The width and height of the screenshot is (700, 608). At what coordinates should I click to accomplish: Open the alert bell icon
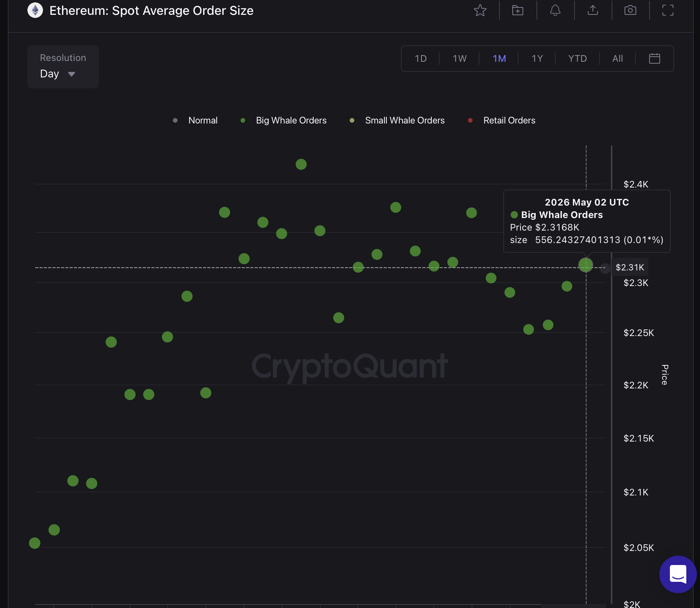tap(555, 11)
